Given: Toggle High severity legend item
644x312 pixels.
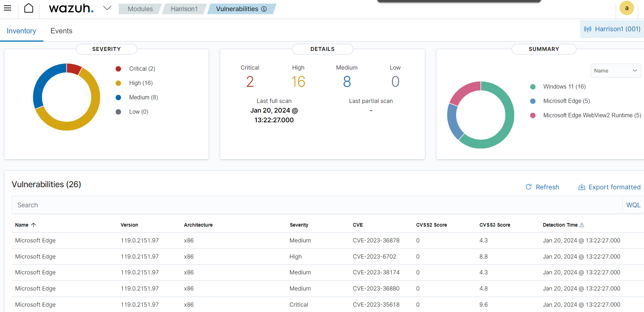Looking at the screenshot, I should pyautogui.click(x=141, y=83).
